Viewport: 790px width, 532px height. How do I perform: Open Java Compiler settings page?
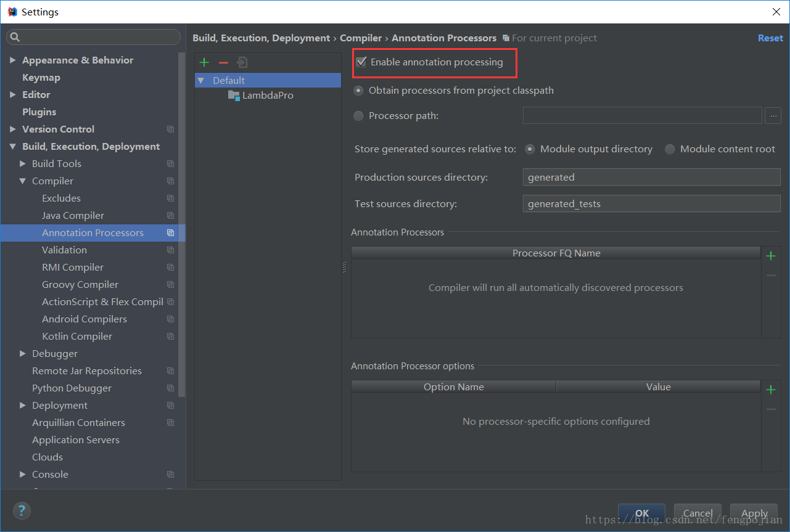73,216
